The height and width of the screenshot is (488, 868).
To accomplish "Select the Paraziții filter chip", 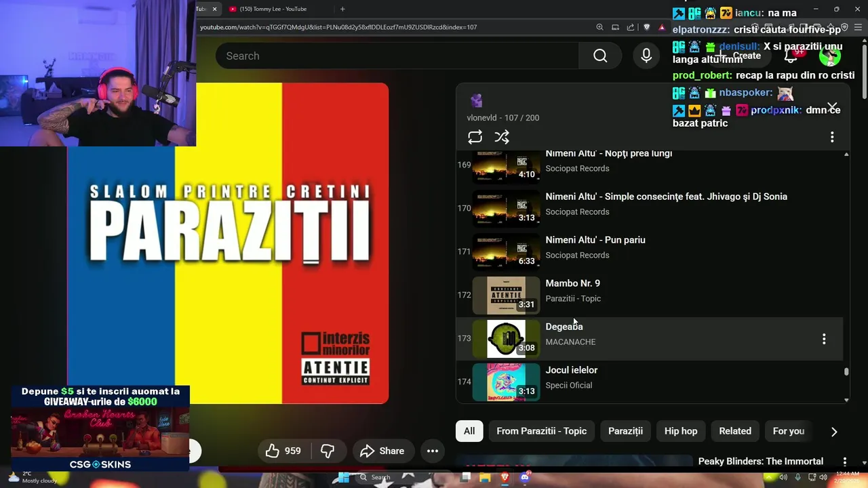I will [x=625, y=431].
